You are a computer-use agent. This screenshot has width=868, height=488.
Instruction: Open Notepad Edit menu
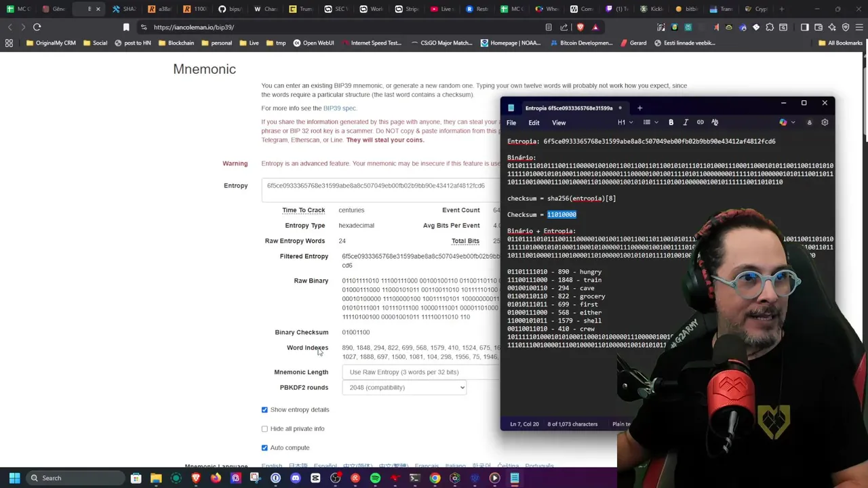(x=534, y=123)
